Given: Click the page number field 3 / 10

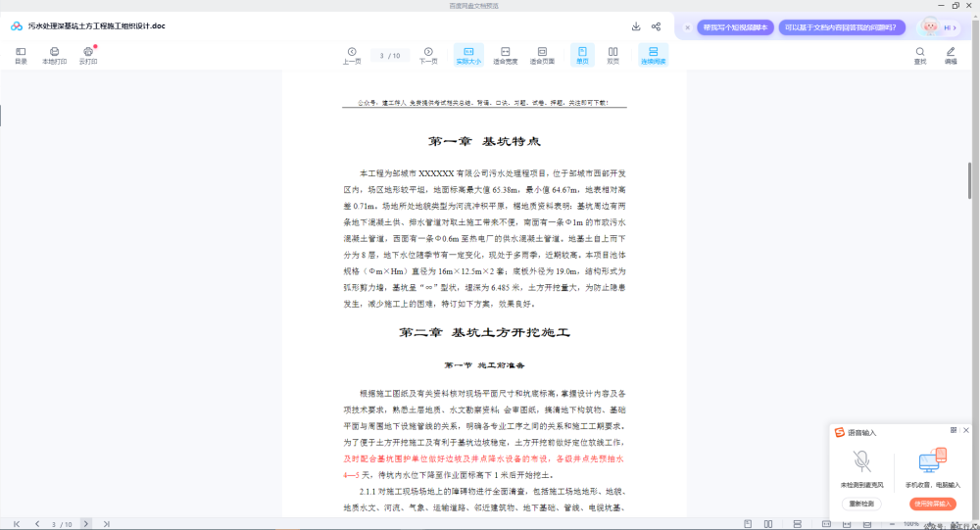Looking at the screenshot, I should (390, 56).
